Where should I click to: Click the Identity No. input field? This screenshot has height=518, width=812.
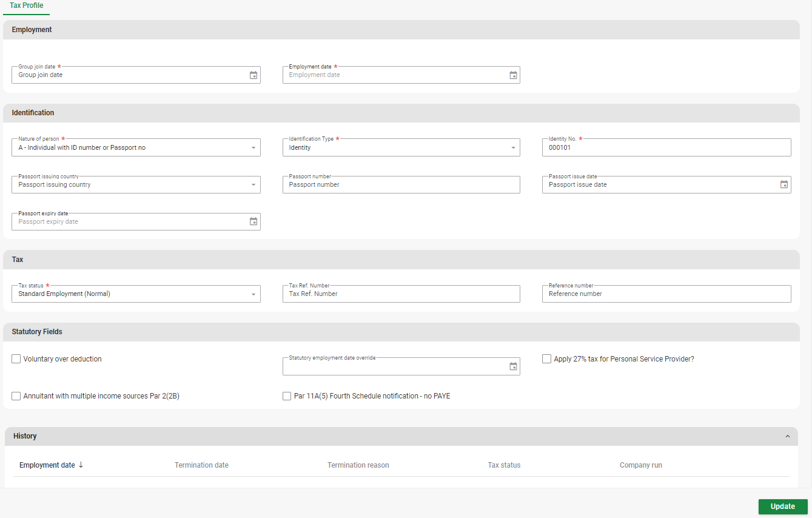click(666, 148)
